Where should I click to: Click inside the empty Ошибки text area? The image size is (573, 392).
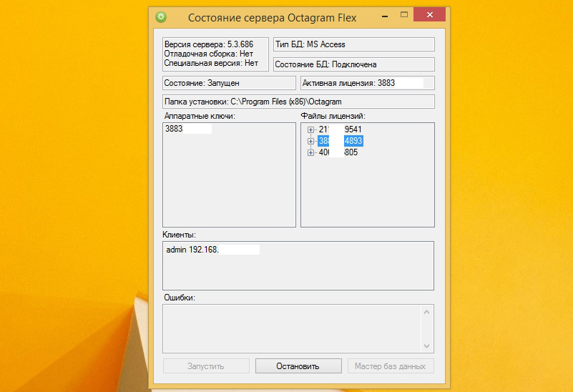coord(292,329)
